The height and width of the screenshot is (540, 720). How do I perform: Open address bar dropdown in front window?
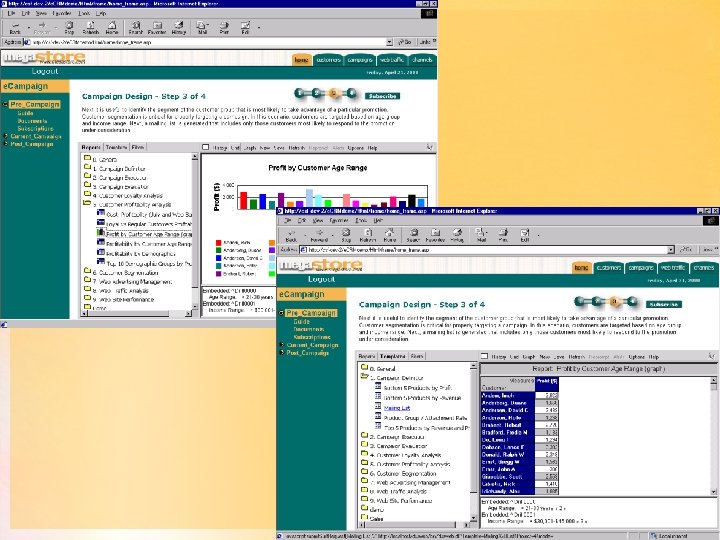click(x=671, y=249)
